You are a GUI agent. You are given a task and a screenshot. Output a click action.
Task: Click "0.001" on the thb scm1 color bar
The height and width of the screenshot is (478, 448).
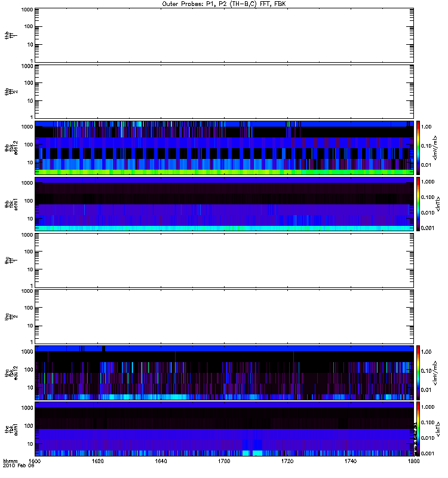[x=428, y=228]
